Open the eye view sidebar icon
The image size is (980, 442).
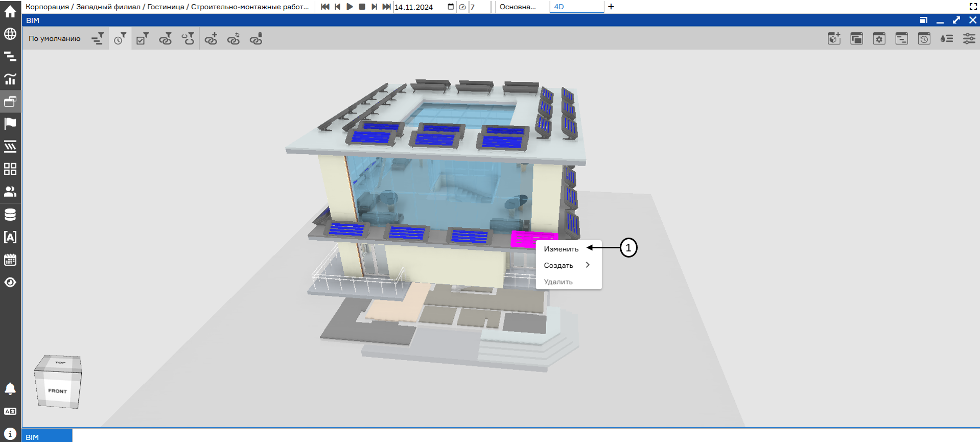click(10, 282)
